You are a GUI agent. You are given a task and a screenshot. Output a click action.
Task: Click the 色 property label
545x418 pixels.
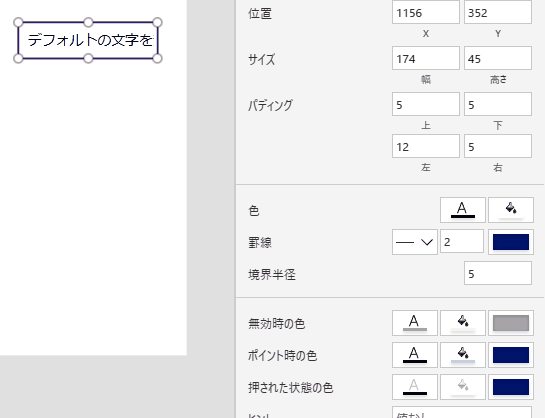tap(254, 211)
